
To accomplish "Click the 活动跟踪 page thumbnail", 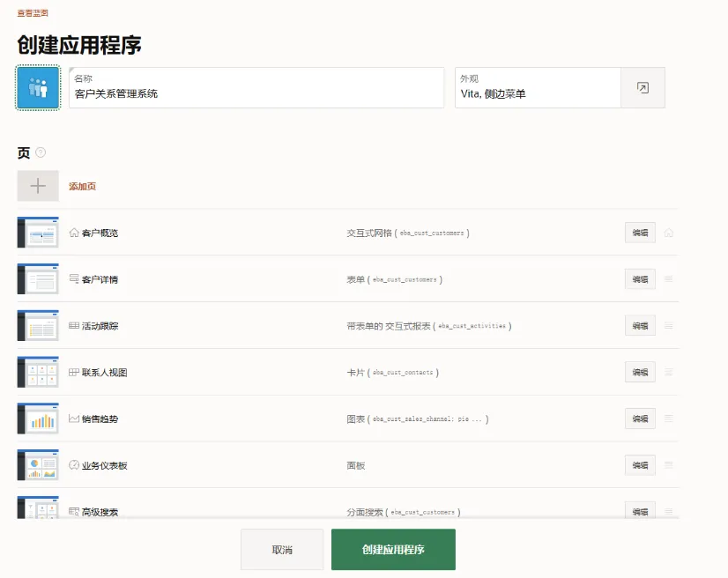I will 38,325.
